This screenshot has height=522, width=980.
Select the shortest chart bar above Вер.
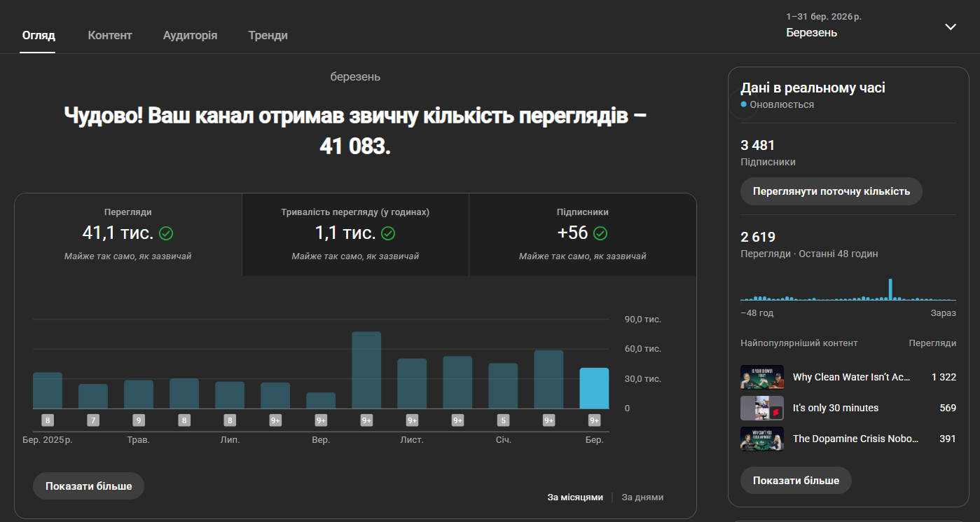tap(321, 400)
